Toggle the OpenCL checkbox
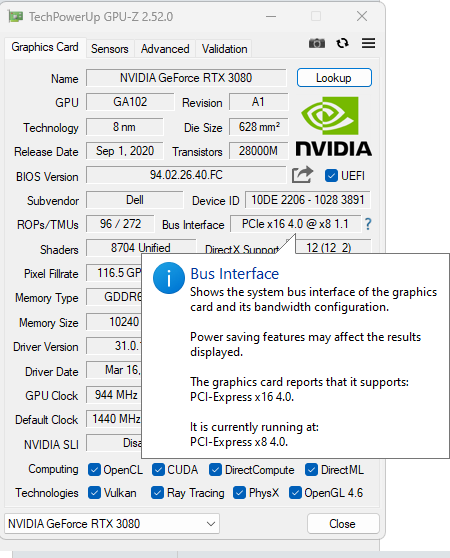 94,470
